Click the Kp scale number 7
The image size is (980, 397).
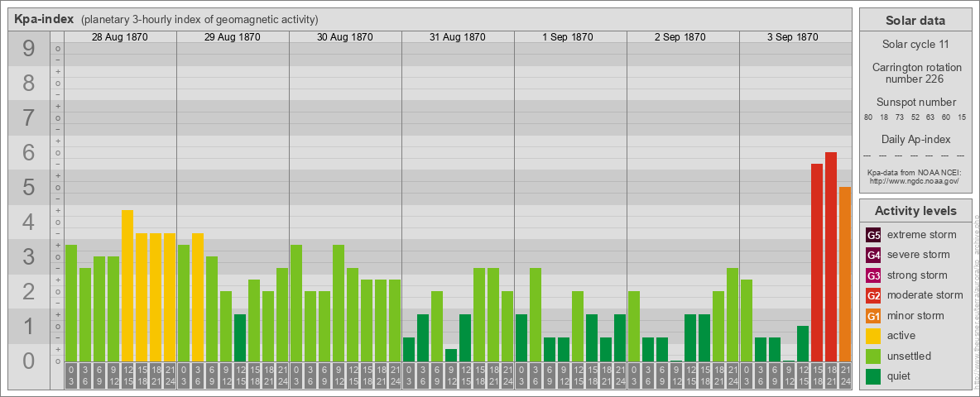[x=29, y=118]
